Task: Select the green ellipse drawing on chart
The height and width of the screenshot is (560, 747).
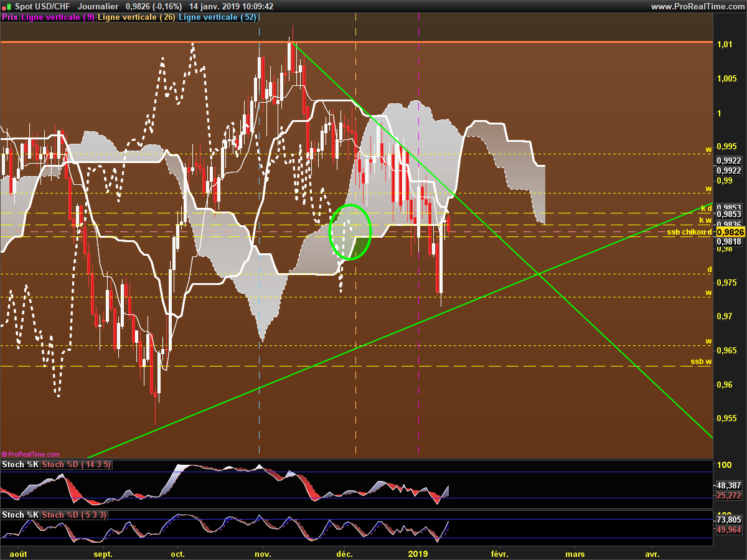Action: (369, 231)
